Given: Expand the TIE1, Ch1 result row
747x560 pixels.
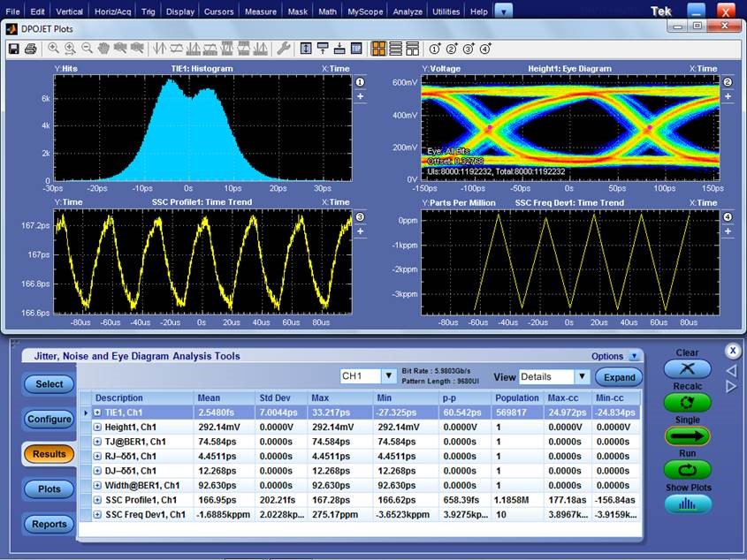Looking at the screenshot, I should (x=97, y=412).
